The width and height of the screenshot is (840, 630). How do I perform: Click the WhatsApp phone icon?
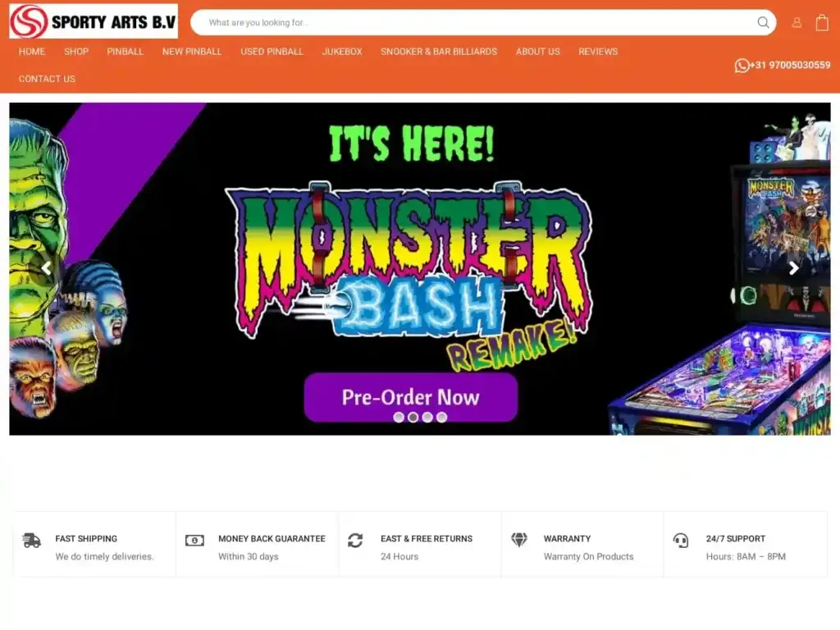[742, 66]
